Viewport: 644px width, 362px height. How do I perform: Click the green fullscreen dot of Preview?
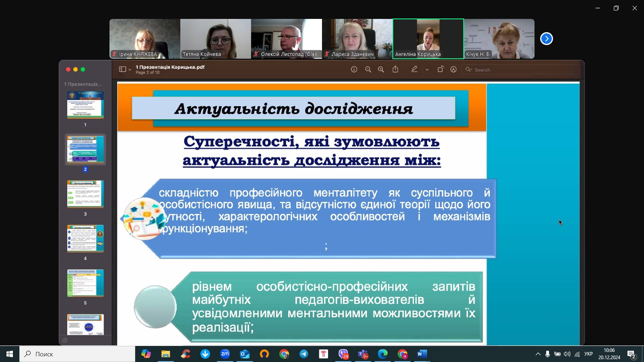pos(83,70)
